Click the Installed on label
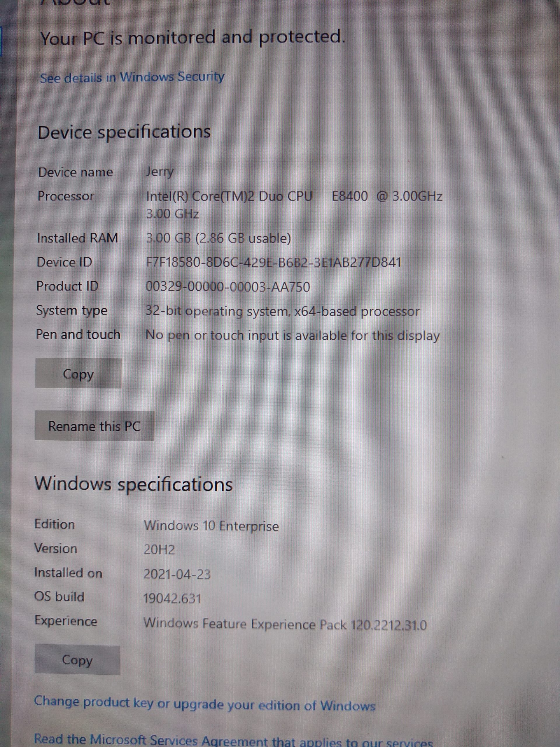This screenshot has width=560, height=747. point(69,573)
